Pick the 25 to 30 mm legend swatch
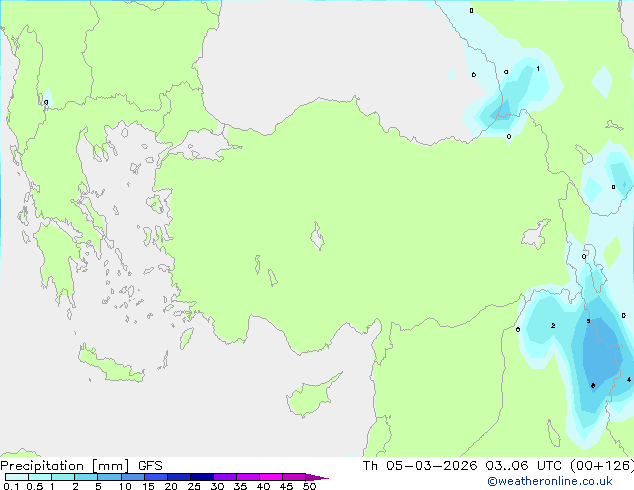 201,477
